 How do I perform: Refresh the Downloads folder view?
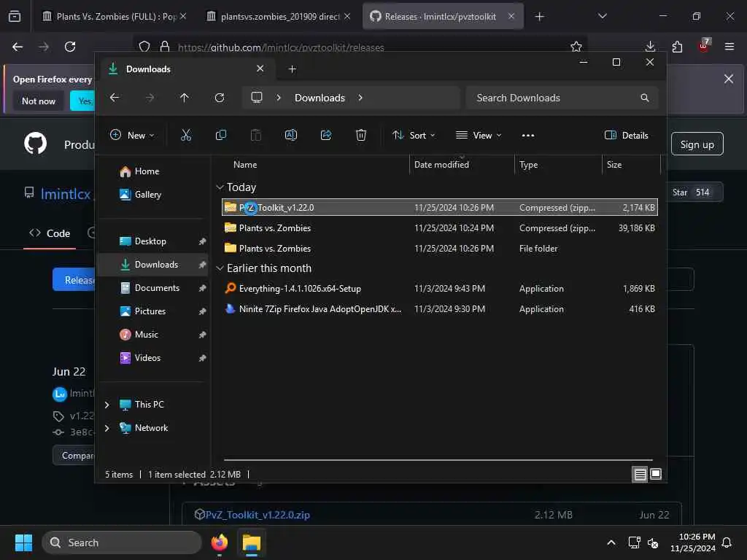tap(219, 98)
